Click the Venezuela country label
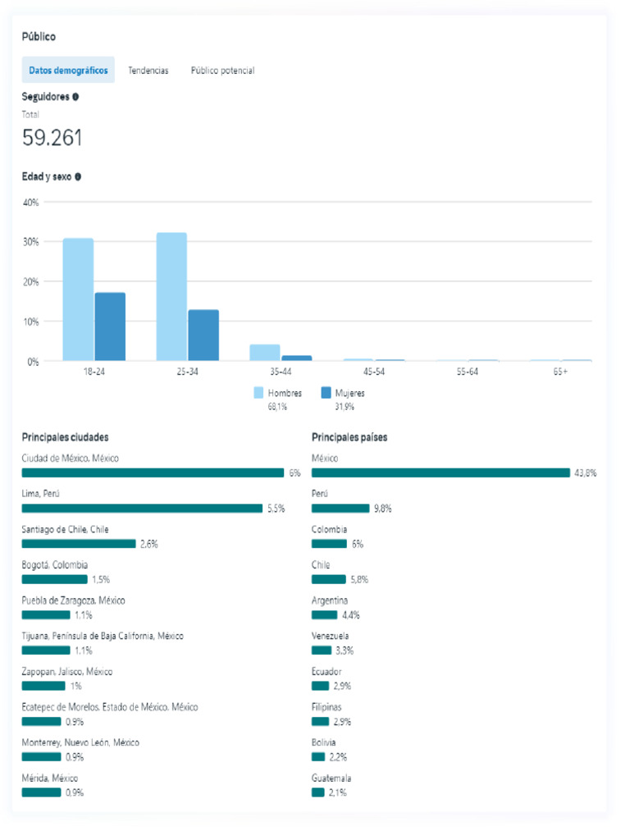 (330, 636)
